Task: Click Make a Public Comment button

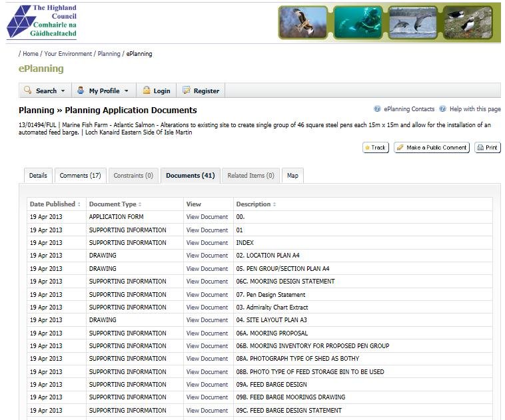Action: coord(431,148)
